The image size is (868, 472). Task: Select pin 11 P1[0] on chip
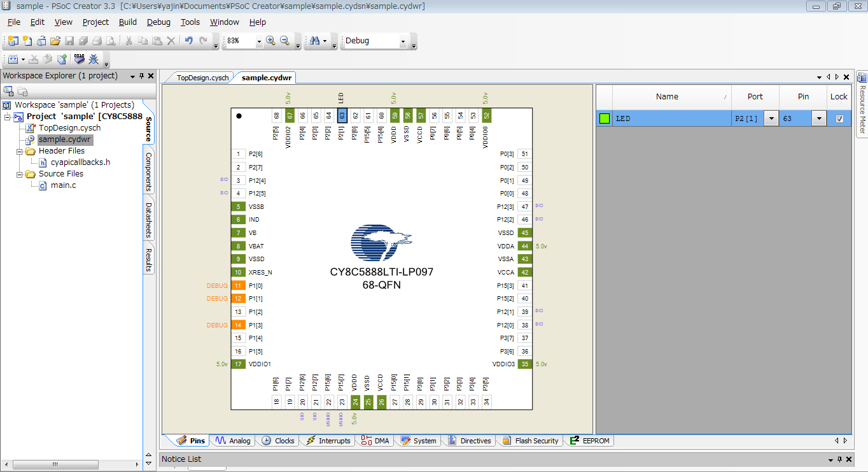(x=238, y=285)
